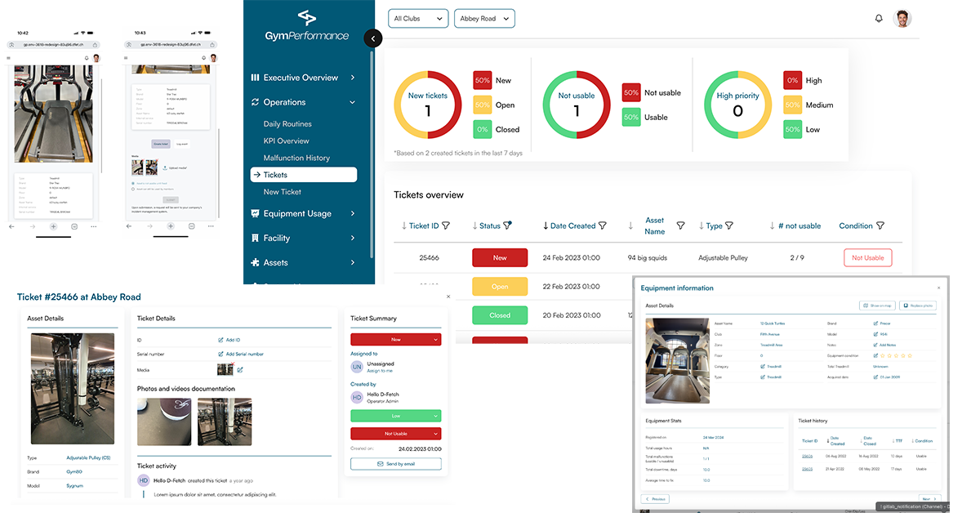
Task: Click Add Serial number link
Action: (241, 354)
